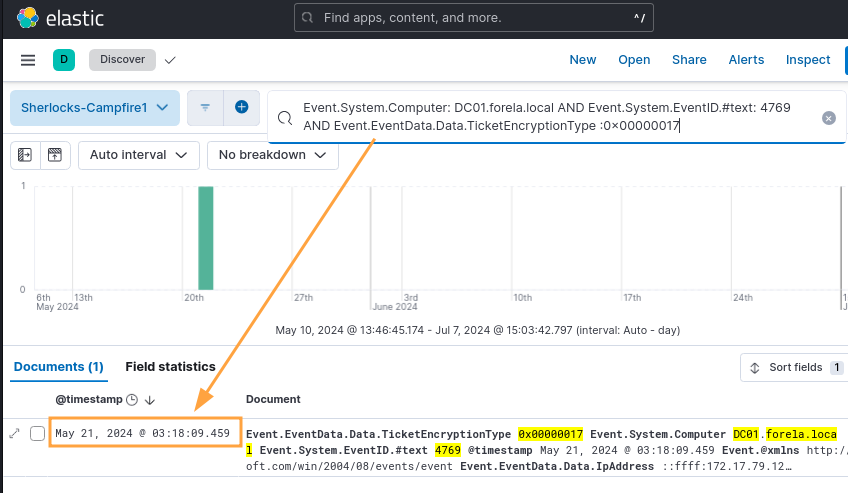
Task: Add a filter with plus icon
Action: pos(242,107)
